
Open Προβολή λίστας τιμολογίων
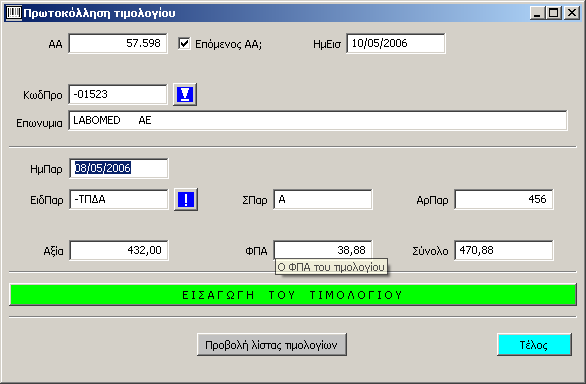[272, 344]
